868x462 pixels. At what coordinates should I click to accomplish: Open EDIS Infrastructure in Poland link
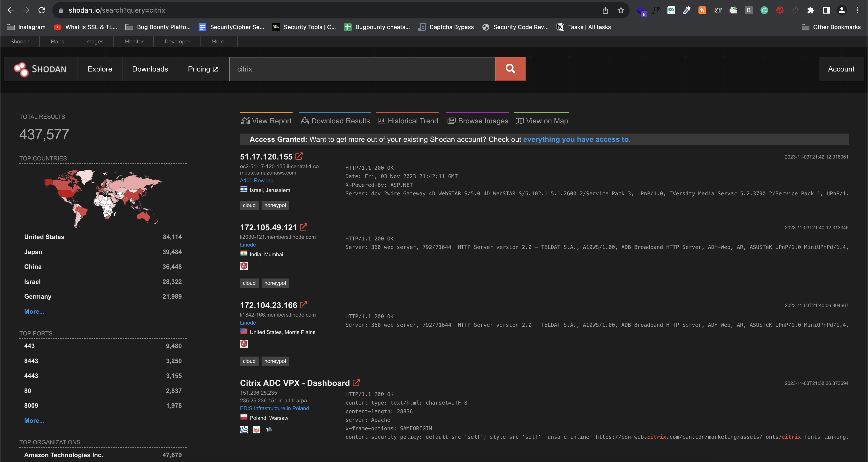274,408
